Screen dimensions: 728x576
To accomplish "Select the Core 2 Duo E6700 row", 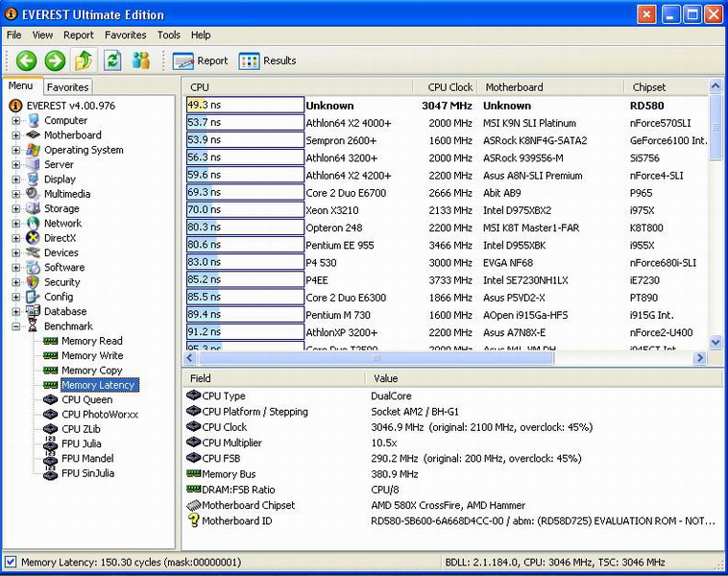I will (447, 193).
